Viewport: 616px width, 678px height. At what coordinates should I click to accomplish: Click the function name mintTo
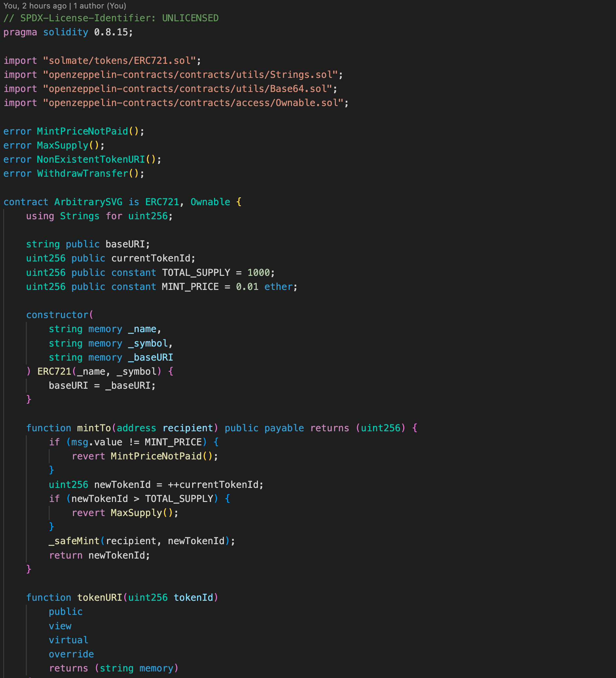coord(94,428)
